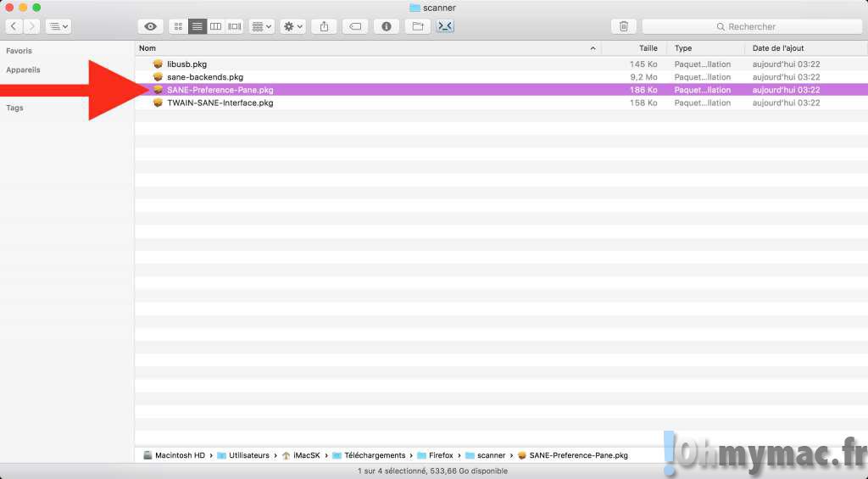The width and height of the screenshot is (868, 479).
Task: Close the scanner Finder window
Action: click(x=8, y=7)
